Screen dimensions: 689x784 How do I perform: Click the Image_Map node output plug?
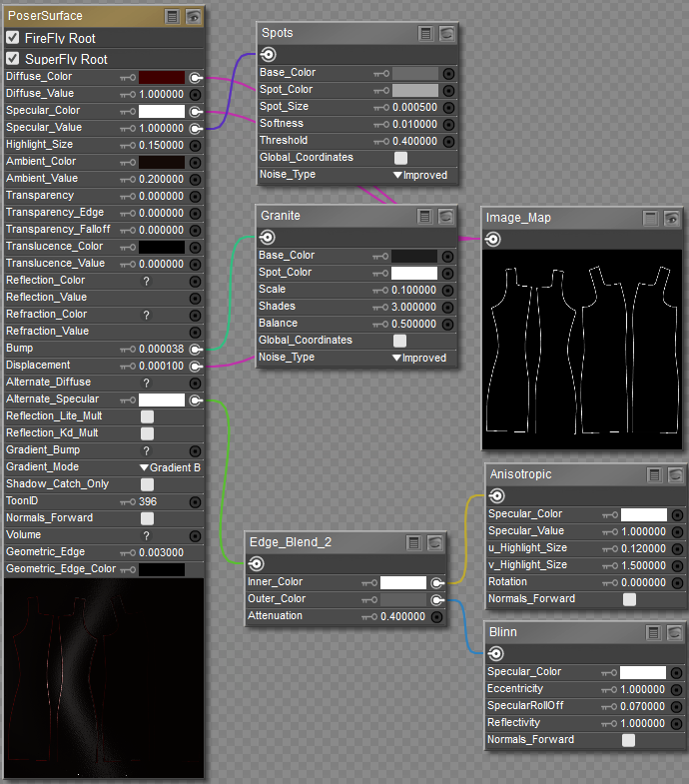tap(493, 239)
